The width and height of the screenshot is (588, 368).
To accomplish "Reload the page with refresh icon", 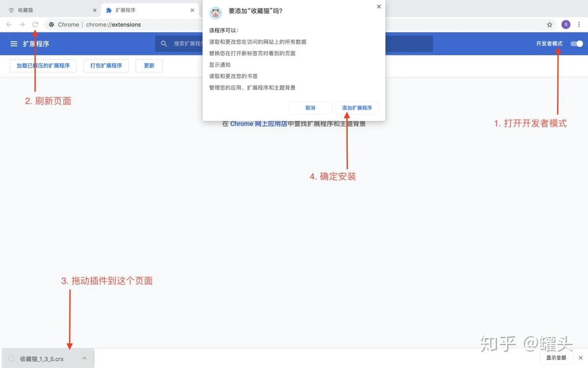I will (35, 25).
